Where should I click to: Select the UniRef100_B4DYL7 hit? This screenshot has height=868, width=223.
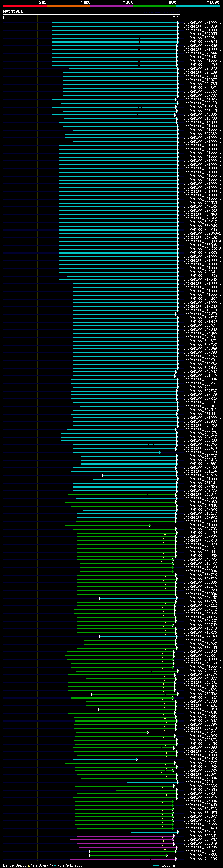200,222
